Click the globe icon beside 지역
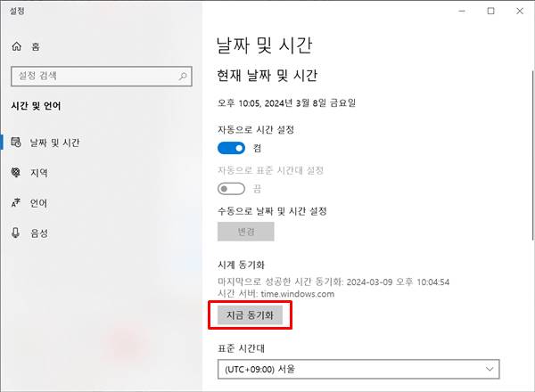 point(16,173)
